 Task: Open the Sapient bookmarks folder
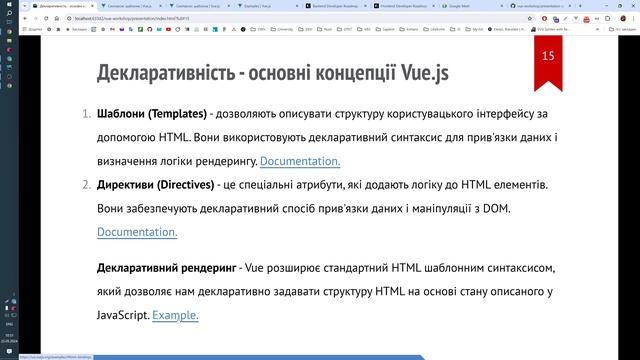pyautogui.click(x=385, y=29)
